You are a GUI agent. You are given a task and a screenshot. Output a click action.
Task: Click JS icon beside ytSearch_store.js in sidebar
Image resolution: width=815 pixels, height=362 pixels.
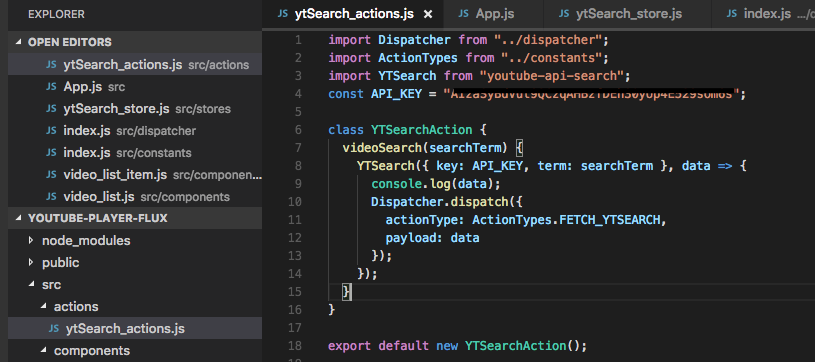point(51,109)
